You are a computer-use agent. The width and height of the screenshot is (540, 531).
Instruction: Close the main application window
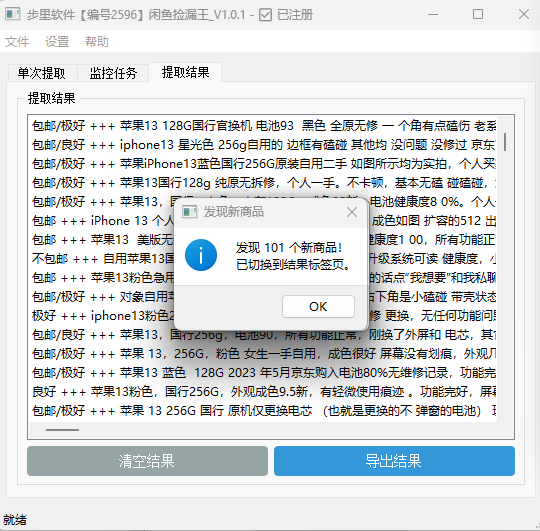(524, 14)
